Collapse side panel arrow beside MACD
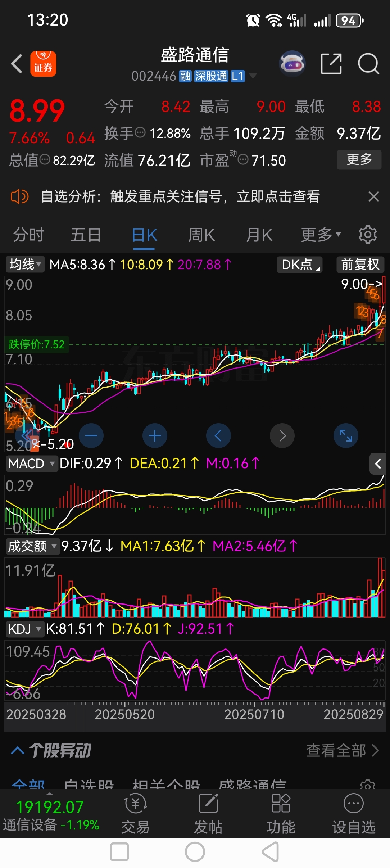The width and height of the screenshot is (390, 868). click(x=378, y=464)
